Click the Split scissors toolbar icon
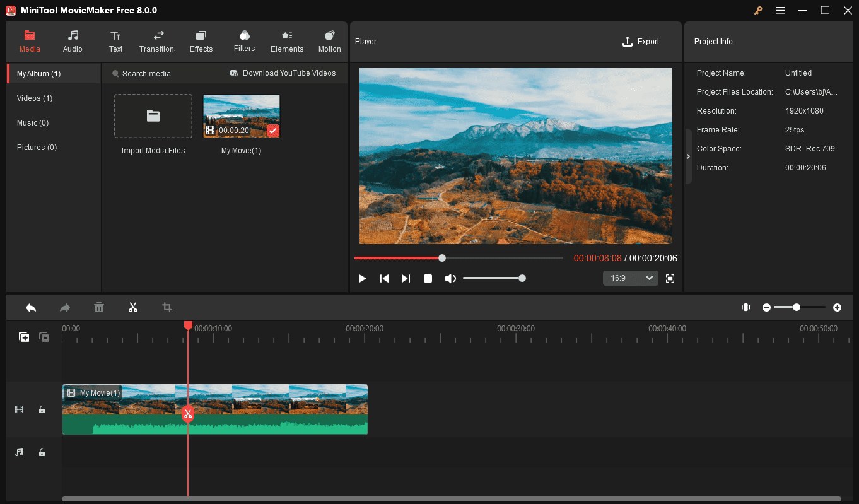The image size is (859, 504). pyautogui.click(x=133, y=307)
